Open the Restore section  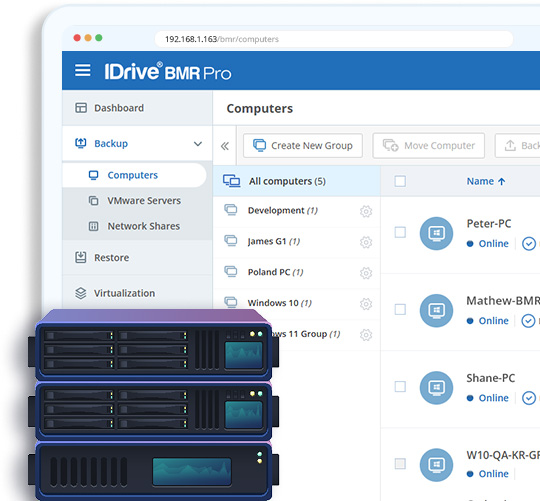137,257
